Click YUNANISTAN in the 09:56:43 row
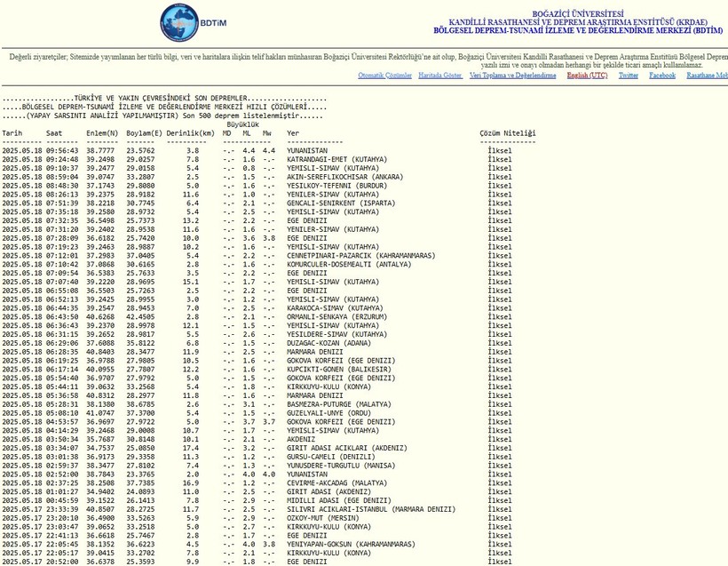The width and height of the screenshot is (728, 566). tap(307, 150)
